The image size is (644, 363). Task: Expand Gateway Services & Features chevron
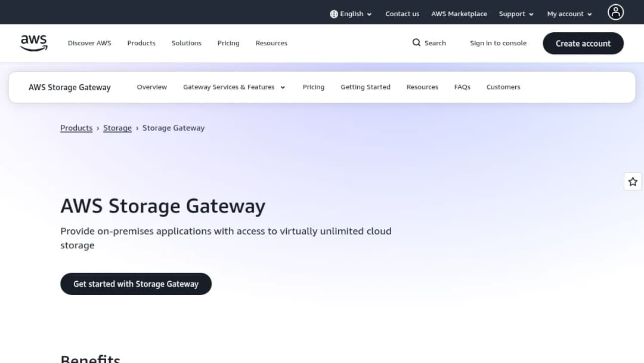point(283,87)
